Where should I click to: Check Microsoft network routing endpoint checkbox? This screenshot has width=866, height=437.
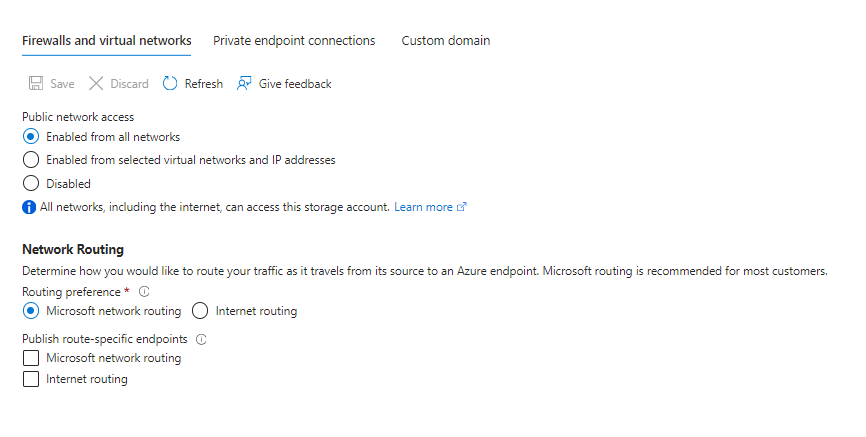(31, 358)
